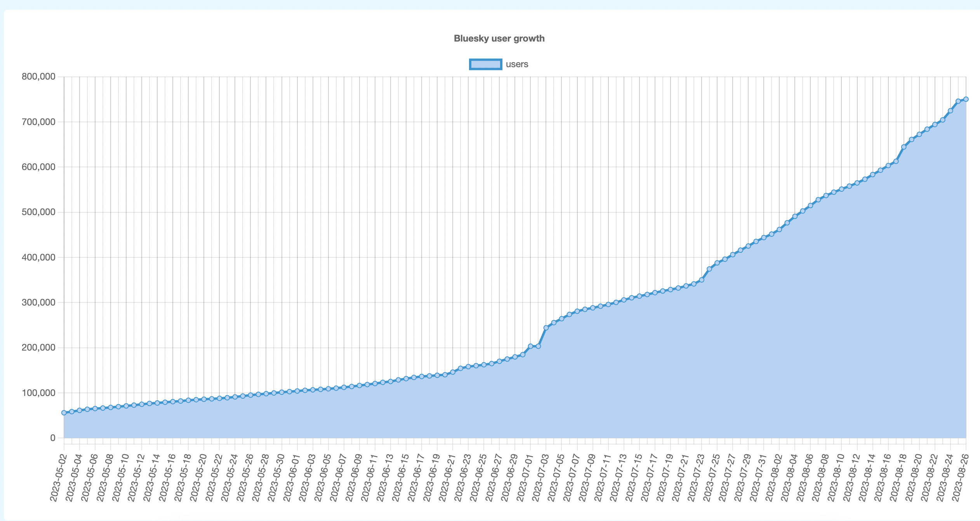Click the 2023-08-10 x-axis date label

pos(836,478)
